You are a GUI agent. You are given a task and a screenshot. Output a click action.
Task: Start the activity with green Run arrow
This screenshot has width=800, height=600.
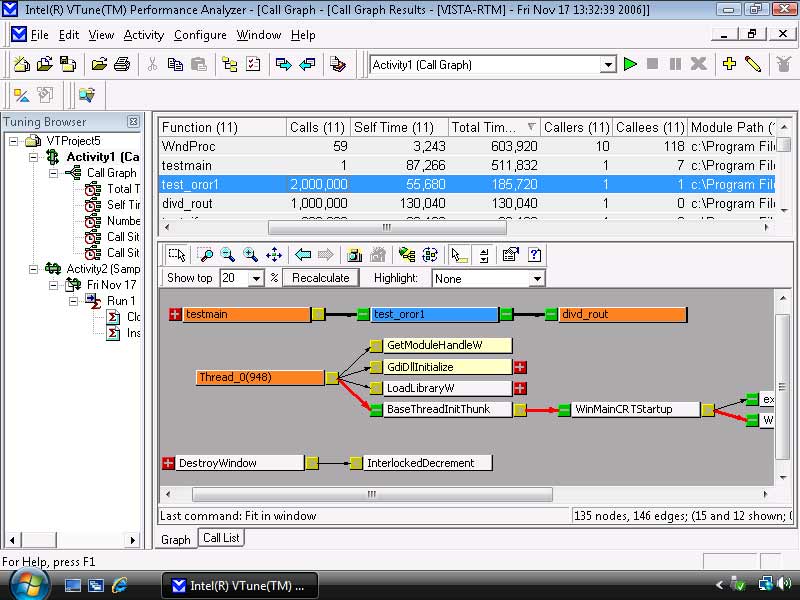pyautogui.click(x=630, y=64)
